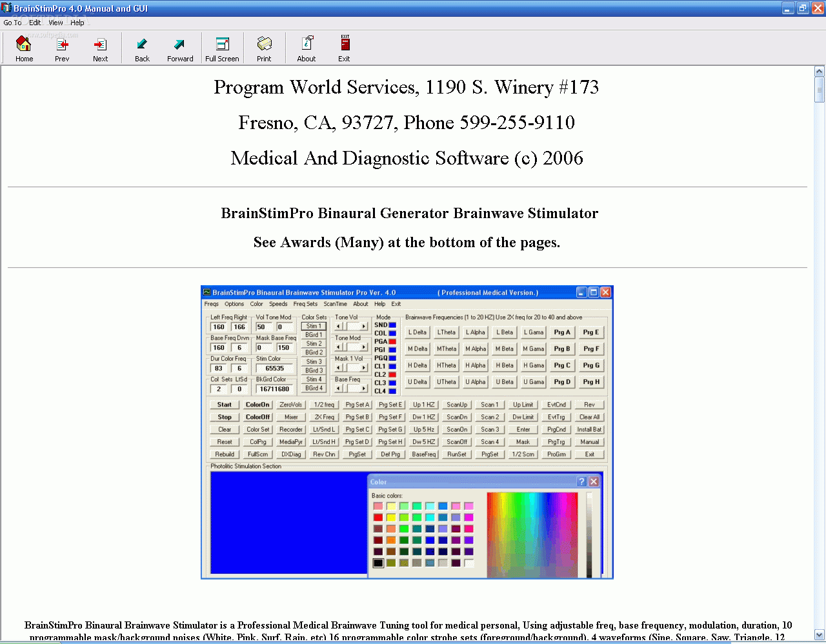Click the 'Fresno, CA, 93727, Phone 599-255-9110' line
The height and width of the screenshot is (644, 826).
pyautogui.click(x=407, y=123)
